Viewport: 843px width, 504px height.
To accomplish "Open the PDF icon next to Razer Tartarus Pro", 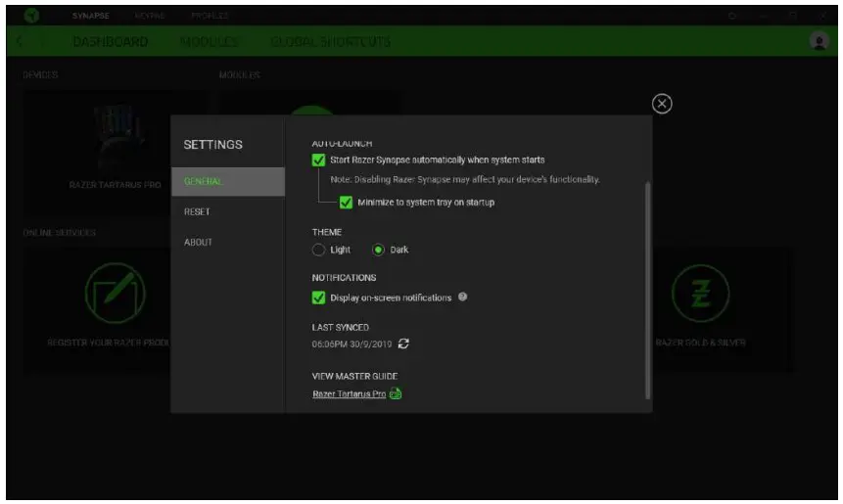I will (x=396, y=393).
